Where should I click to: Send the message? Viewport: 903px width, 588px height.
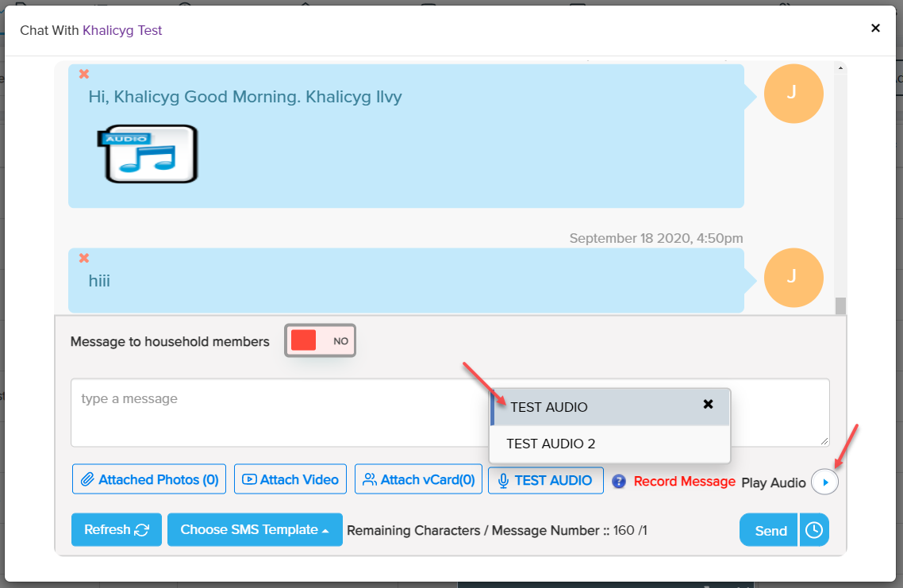coord(769,530)
